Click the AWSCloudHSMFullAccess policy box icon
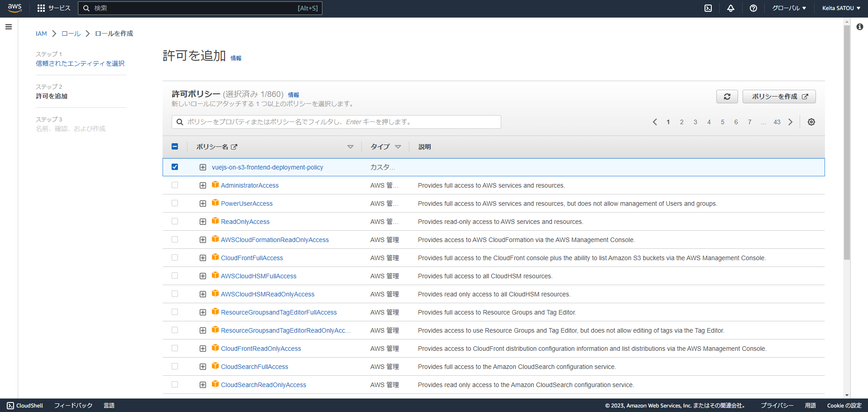The height and width of the screenshot is (412, 868). [x=216, y=275]
